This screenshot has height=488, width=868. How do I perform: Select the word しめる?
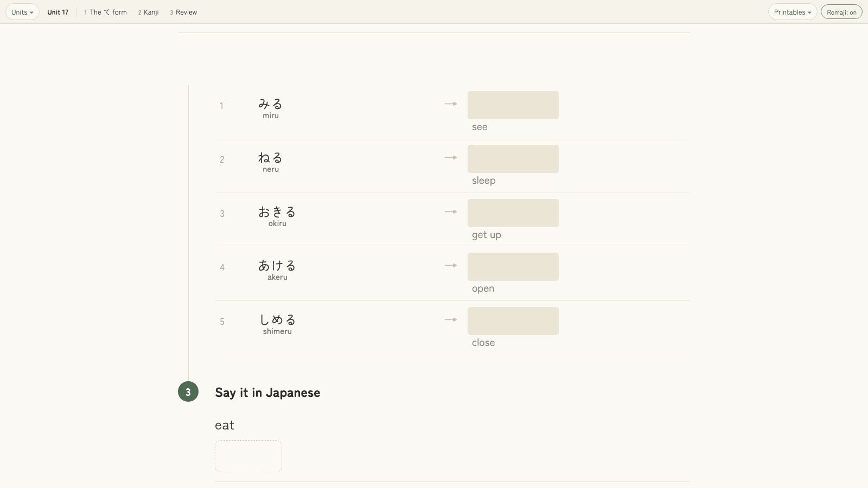pos(277,319)
